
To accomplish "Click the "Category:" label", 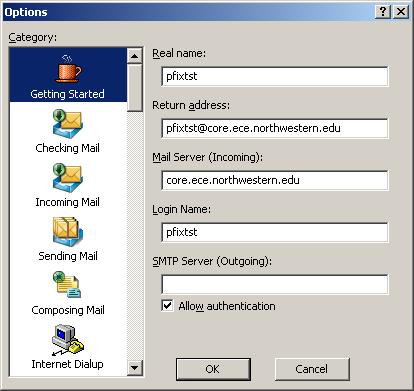I will coord(33,37).
